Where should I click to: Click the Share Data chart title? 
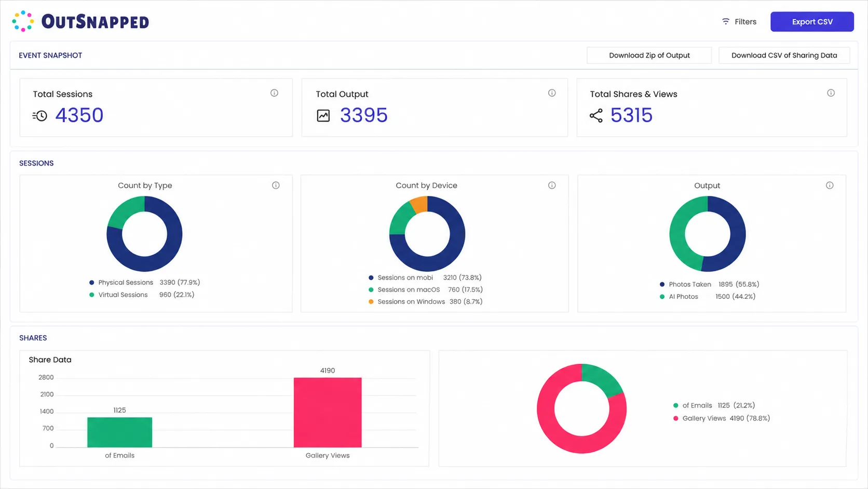click(50, 360)
